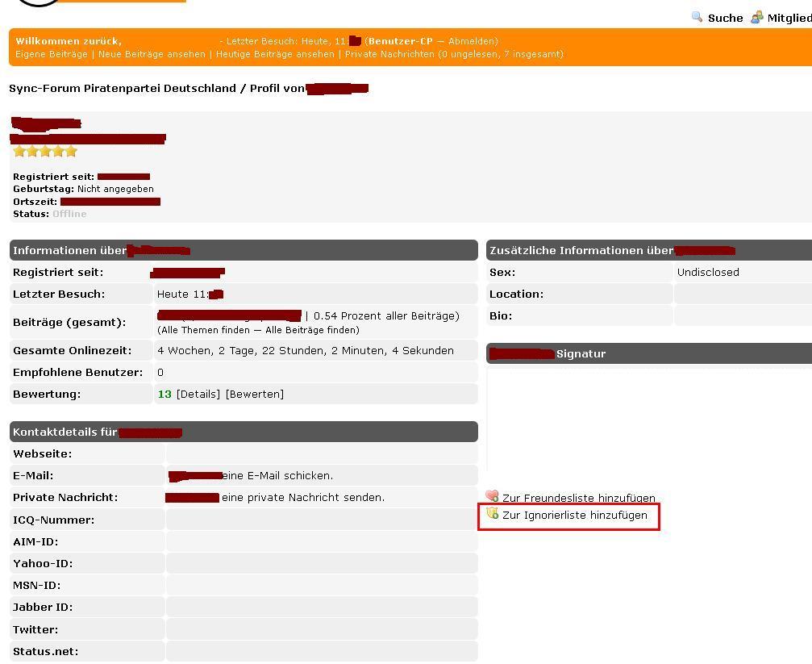Click Alle Themen finden
Viewport: 812px width, 664px height.
[208, 330]
